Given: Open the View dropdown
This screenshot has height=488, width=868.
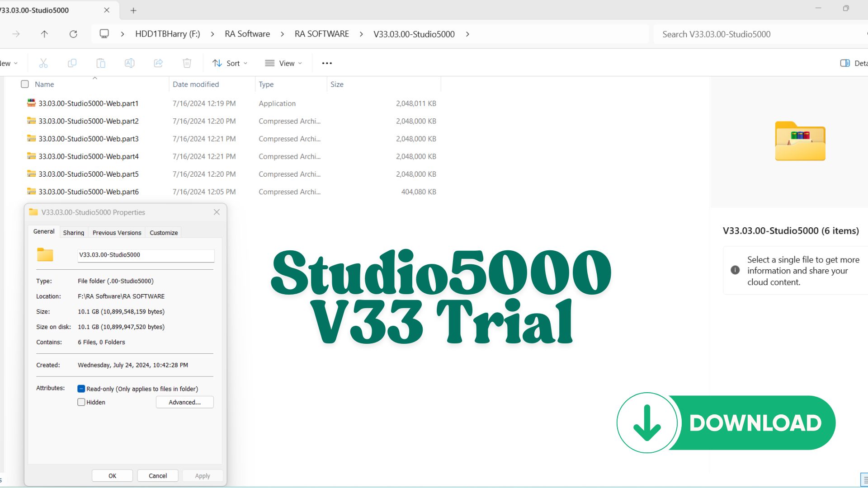Looking at the screenshot, I should point(283,63).
